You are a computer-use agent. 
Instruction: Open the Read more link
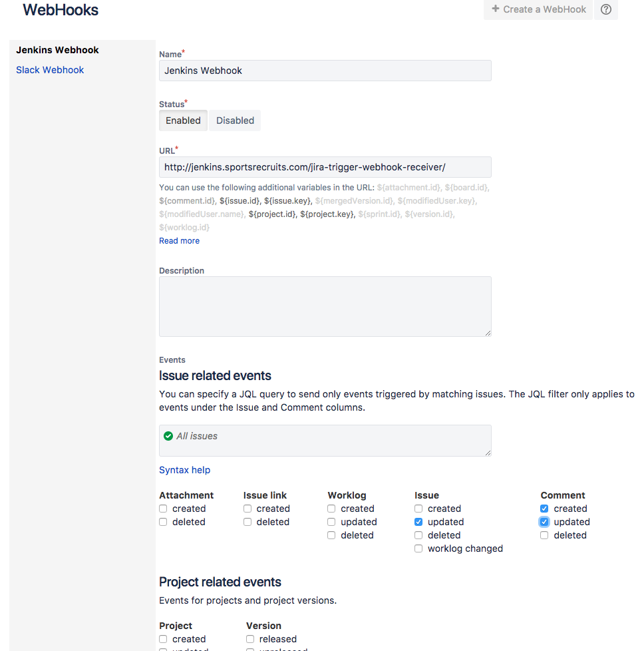pos(179,241)
